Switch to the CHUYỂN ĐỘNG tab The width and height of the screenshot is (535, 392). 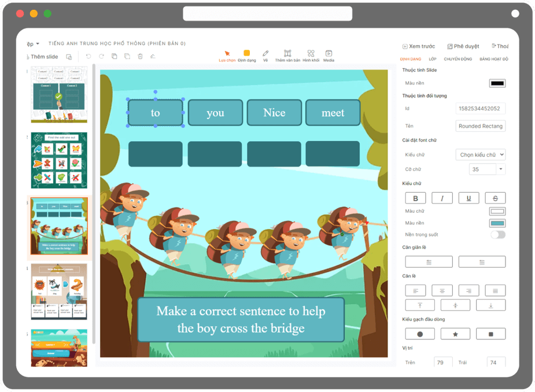[x=457, y=59]
